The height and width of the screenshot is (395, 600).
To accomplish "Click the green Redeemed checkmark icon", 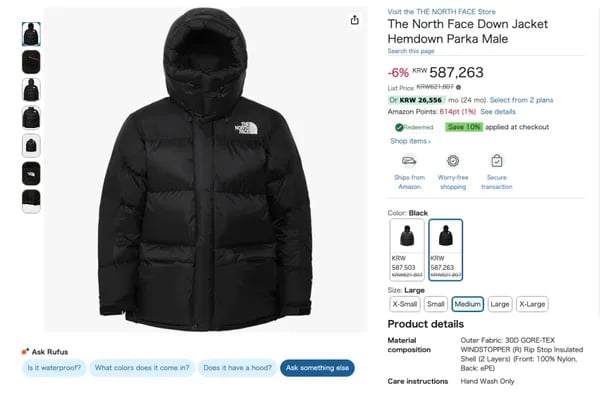I will (399, 127).
